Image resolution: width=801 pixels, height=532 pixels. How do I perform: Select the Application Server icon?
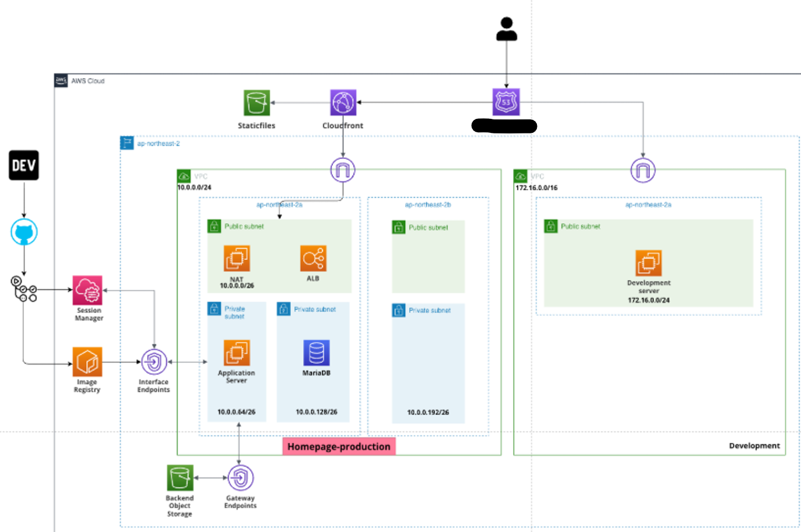click(237, 353)
